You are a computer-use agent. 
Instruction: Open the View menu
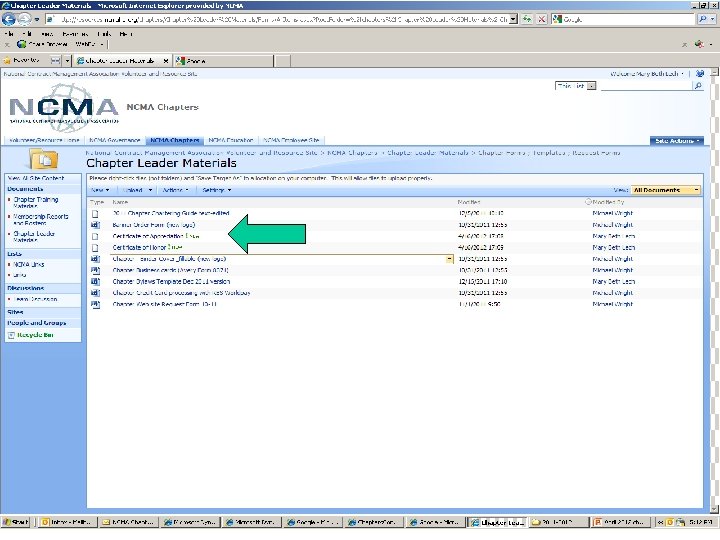coord(46,34)
